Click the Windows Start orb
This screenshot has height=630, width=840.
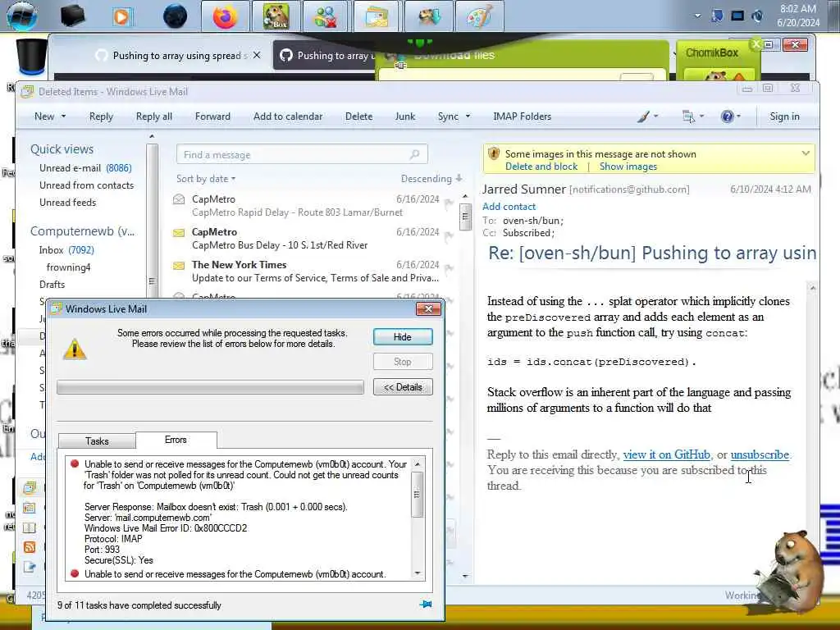22,16
